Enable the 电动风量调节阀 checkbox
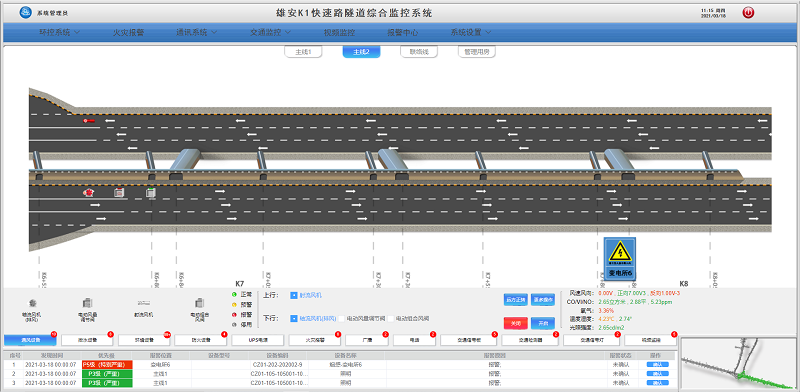 [341, 318]
